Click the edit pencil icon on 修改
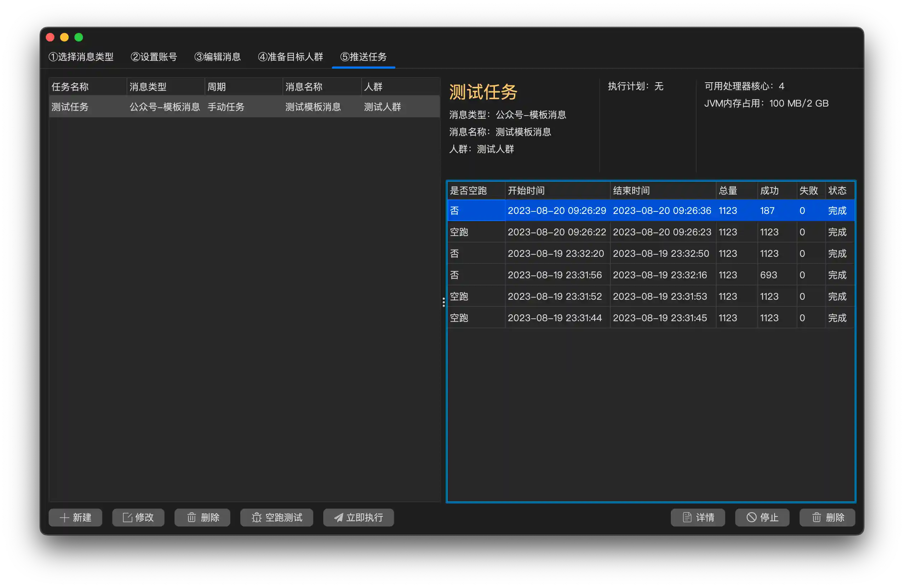This screenshot has width=904, height=588. coord(127,517)
